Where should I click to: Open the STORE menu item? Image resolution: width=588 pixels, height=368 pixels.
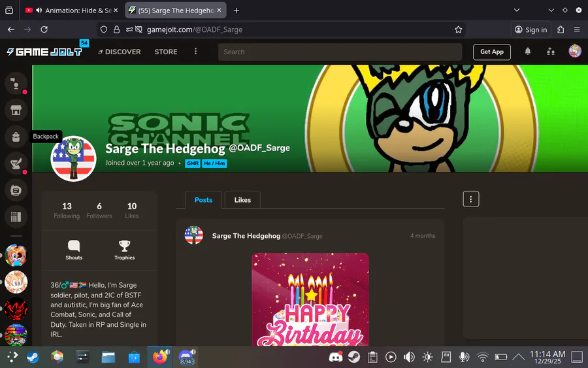coord(166,52)
